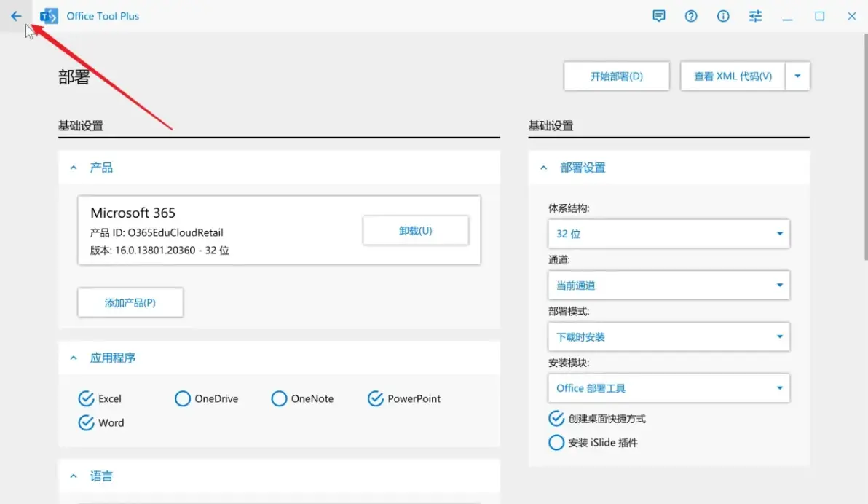Enable 安装 iSlide 插件 option
The image size is (868, 504).
[x=556, y=443]
